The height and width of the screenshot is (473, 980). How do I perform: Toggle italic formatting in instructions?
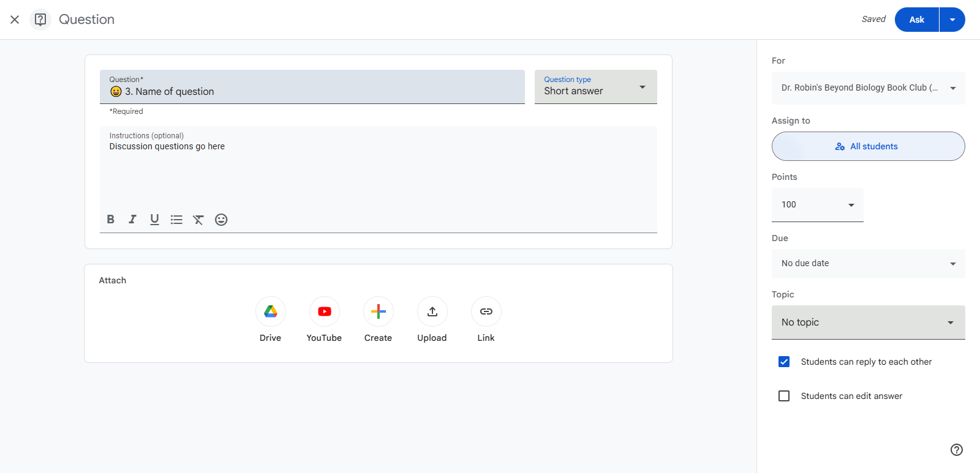pos(132,219)
